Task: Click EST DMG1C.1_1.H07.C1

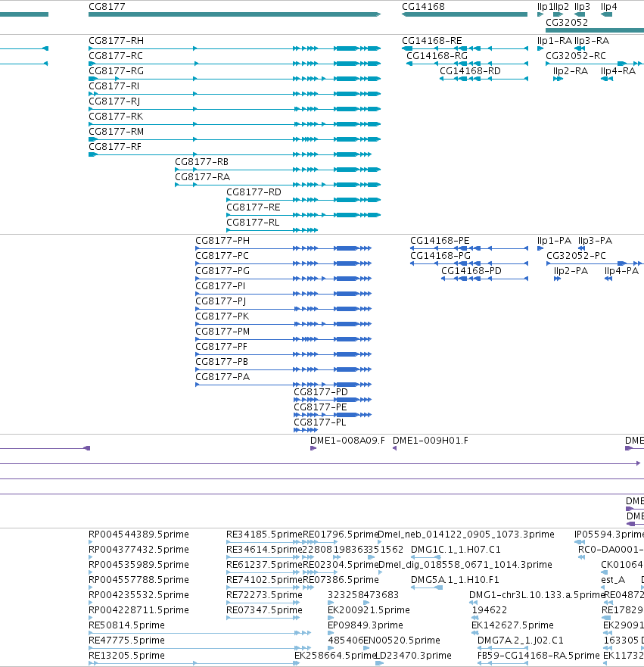Action: [x=456, y=550]
